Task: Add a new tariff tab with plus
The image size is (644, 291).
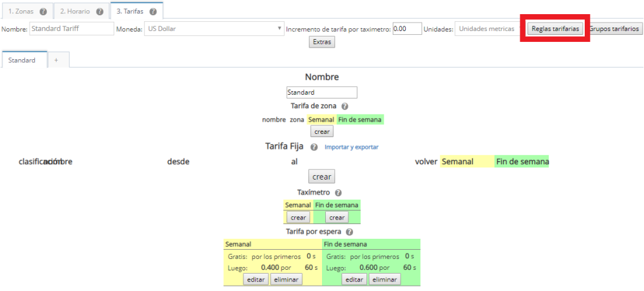Action: 56,60
